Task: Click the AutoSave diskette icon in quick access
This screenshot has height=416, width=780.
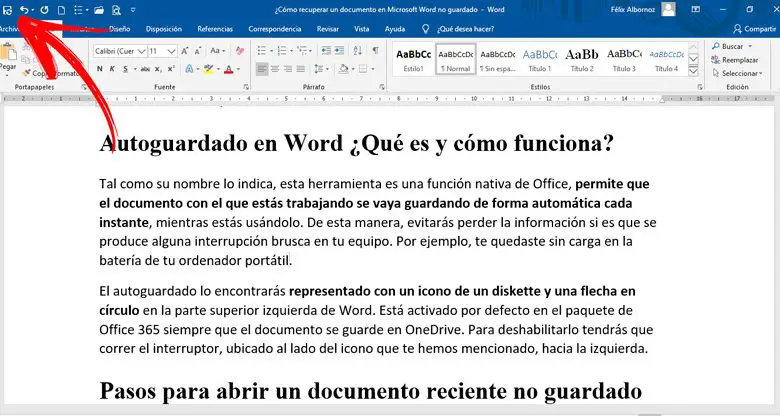Action: [7, 9]
